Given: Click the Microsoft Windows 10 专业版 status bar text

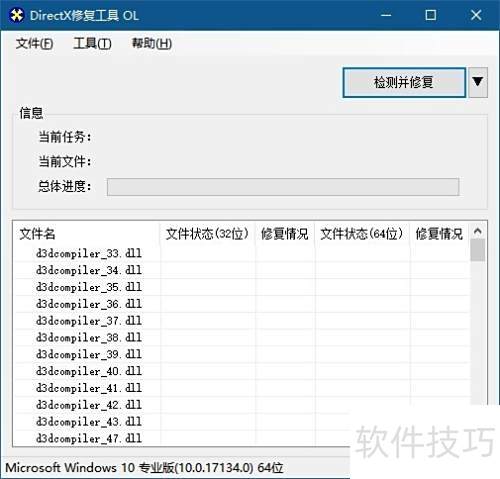Looking at the screenshot, I should pyautogui.click(x=144, y=468).
